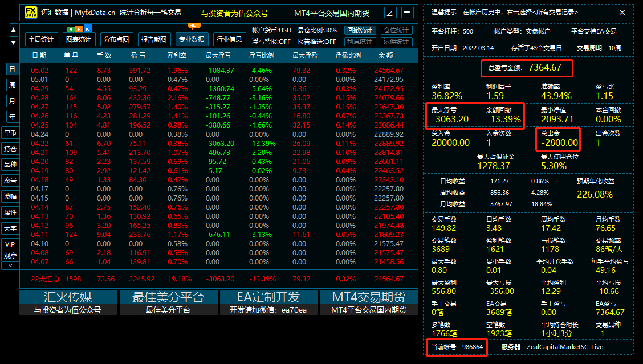Select the 年 yearly view button

click(13, 117)
